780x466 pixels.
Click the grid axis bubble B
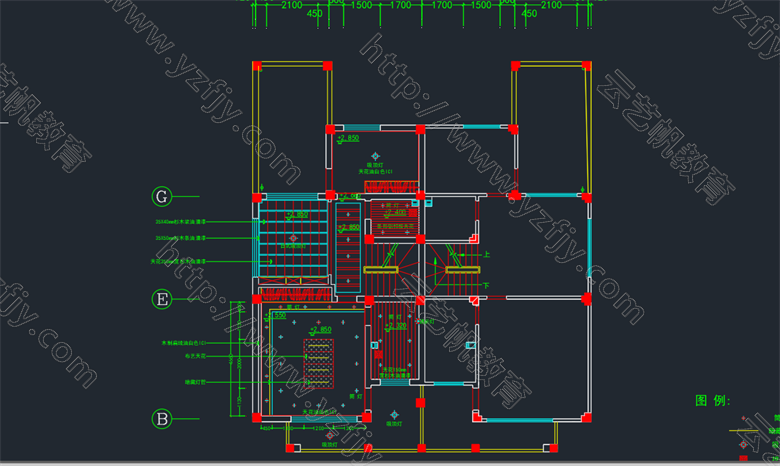pyautogui.click(x=162, y=419)
